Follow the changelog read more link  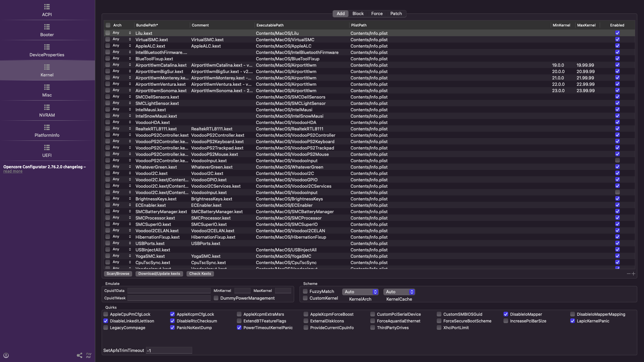click(x=13, y=171)
